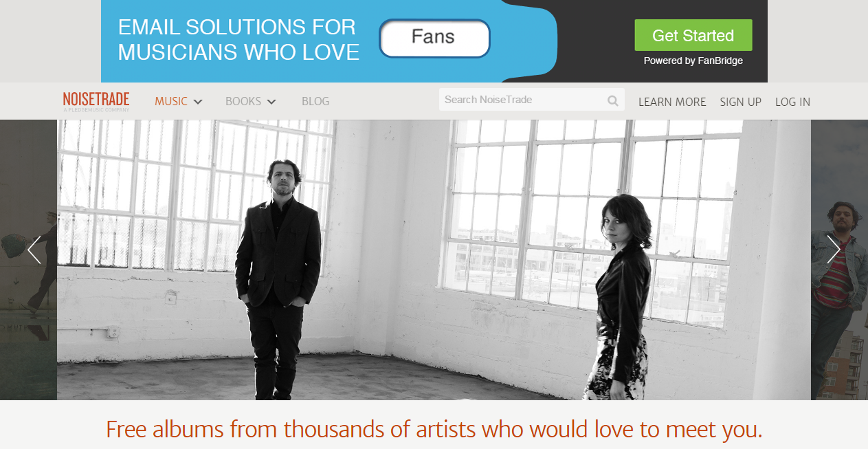868x449 pixels.
Task: Click the previous slide preview image
Action: 28,260
